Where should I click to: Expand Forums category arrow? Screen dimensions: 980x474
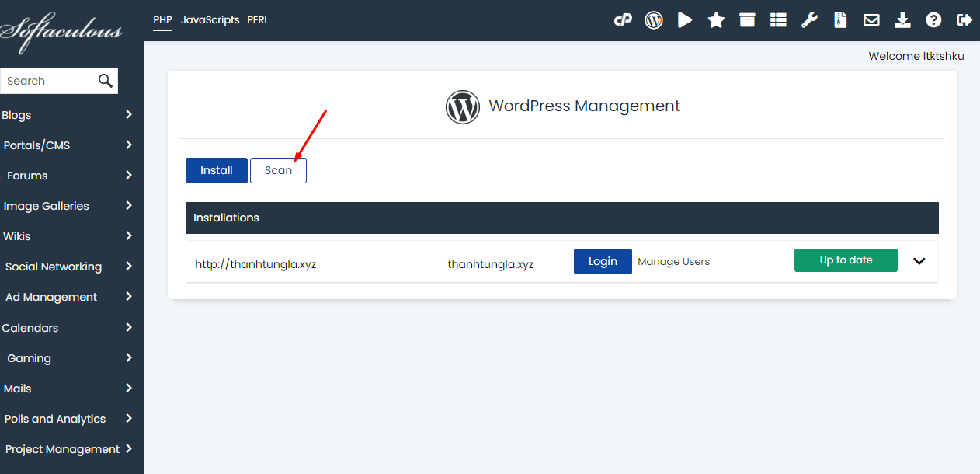(x=129, y=175)
